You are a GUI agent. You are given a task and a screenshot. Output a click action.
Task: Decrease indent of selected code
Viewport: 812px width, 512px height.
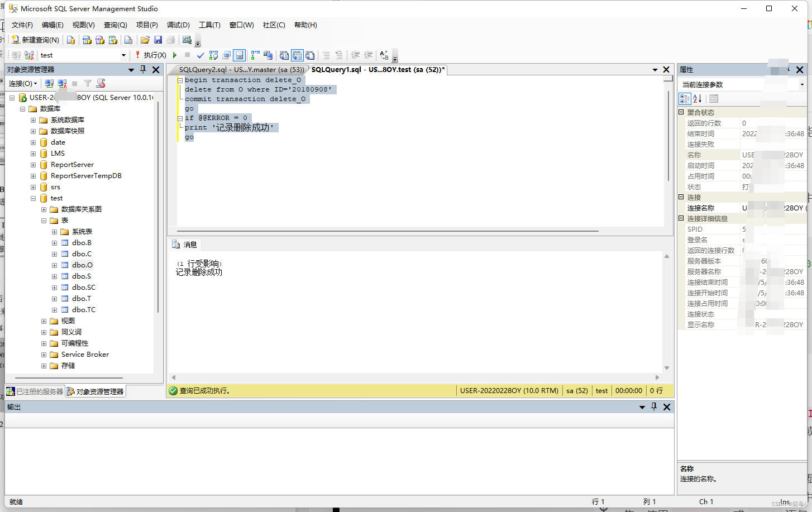click(x=355, y=55)
